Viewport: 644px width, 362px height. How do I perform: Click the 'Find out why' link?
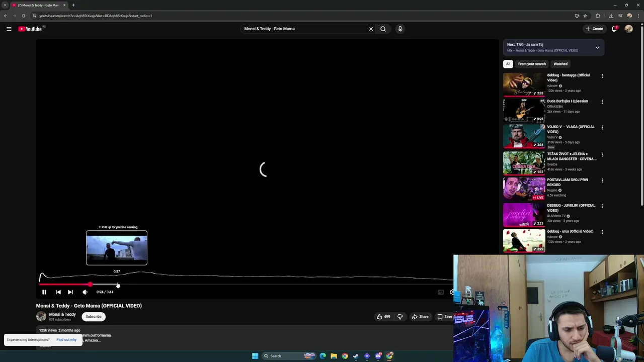click(66, 340)
